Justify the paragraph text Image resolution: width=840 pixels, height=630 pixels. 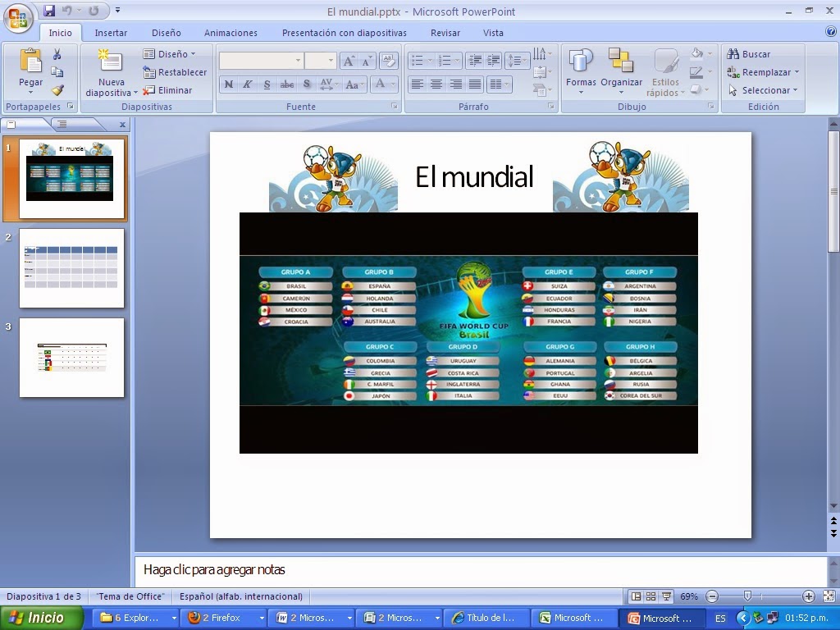[x=475, y=84]
